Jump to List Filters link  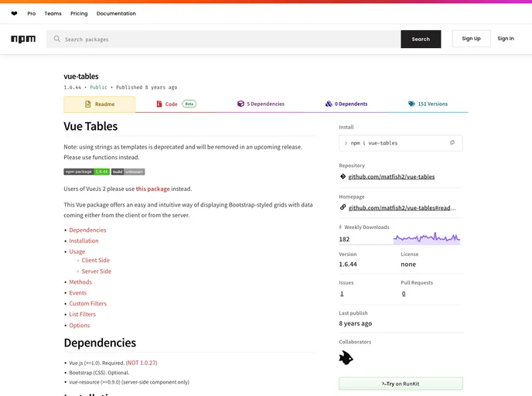(x=83, y=314)
